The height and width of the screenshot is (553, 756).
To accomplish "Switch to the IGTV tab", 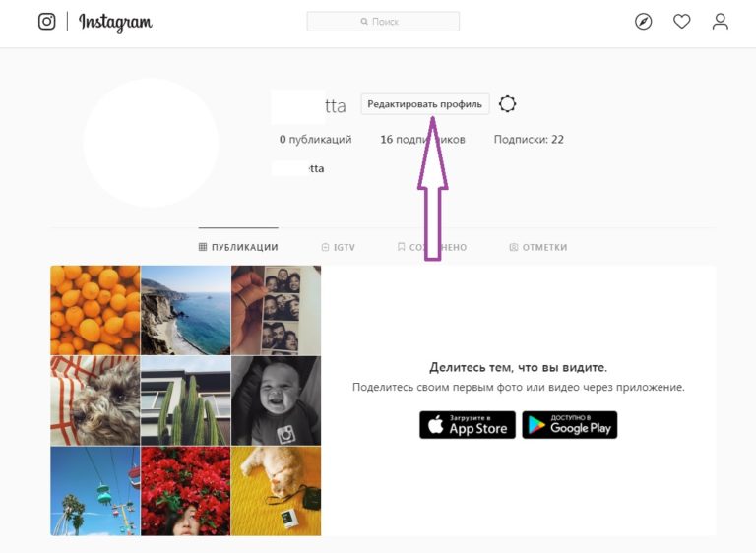I will (338, 247).
